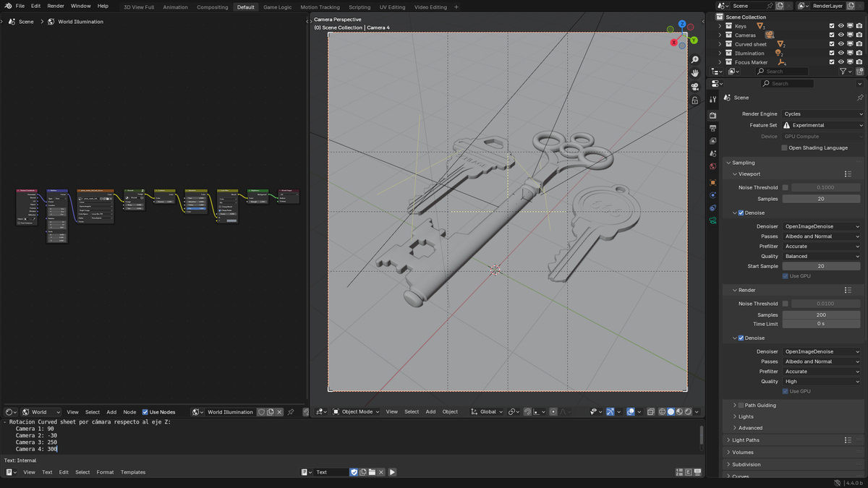
Task: Open the Object Data properties tab icon
Action: click(x=713, y=221)
